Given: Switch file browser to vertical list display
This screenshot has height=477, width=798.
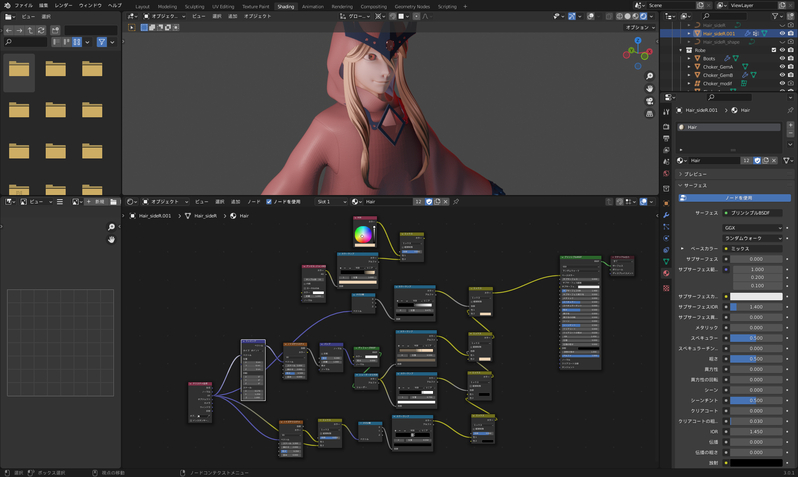Looking at the screenshot, I should pyautogui.click(x=56, y=42).
